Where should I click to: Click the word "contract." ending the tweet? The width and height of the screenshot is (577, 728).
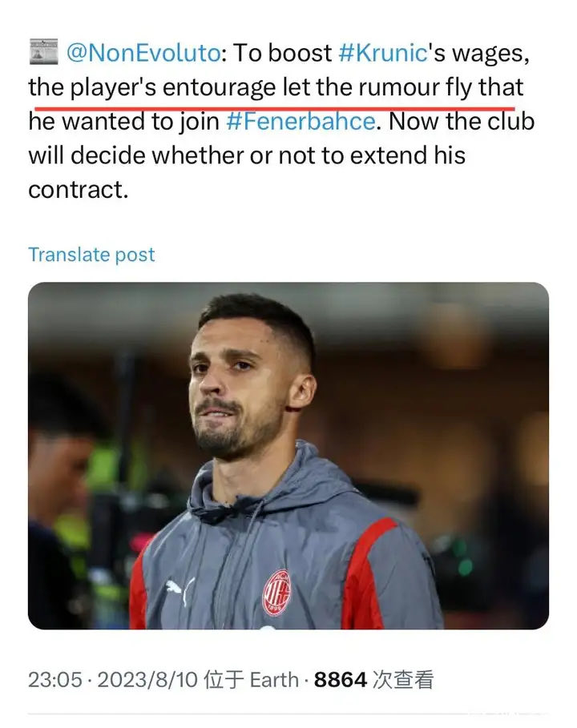pos(79,190)
